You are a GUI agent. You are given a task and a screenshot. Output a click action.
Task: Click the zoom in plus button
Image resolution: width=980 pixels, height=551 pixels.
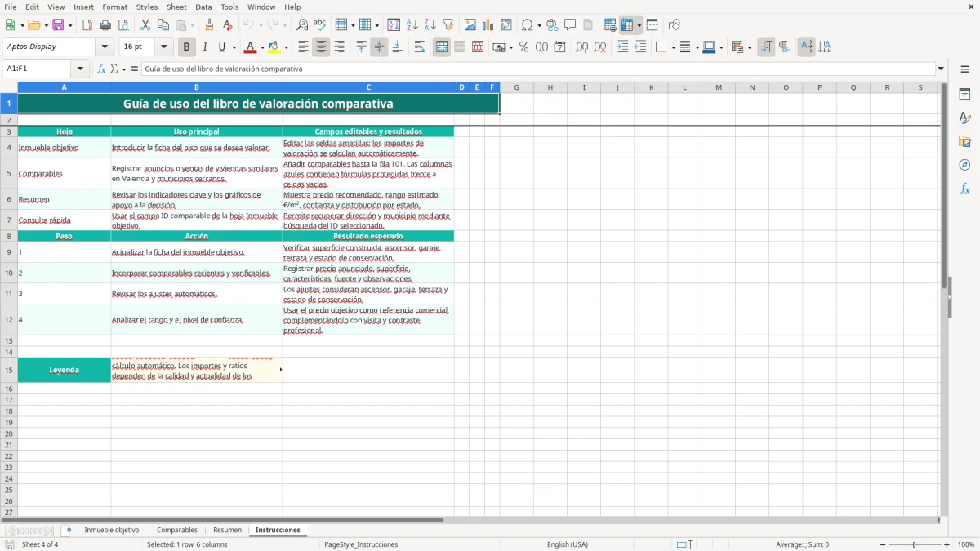pos(947,544)
